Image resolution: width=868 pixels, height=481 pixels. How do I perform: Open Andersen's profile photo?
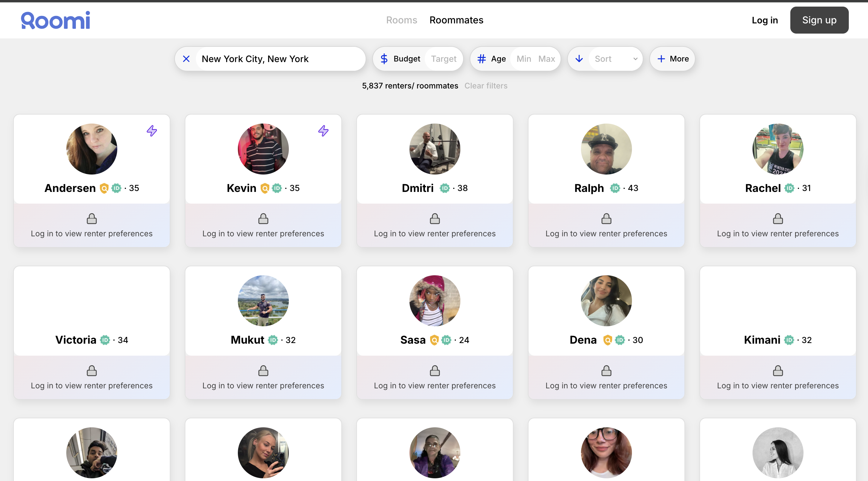click(x=92, y=149)
